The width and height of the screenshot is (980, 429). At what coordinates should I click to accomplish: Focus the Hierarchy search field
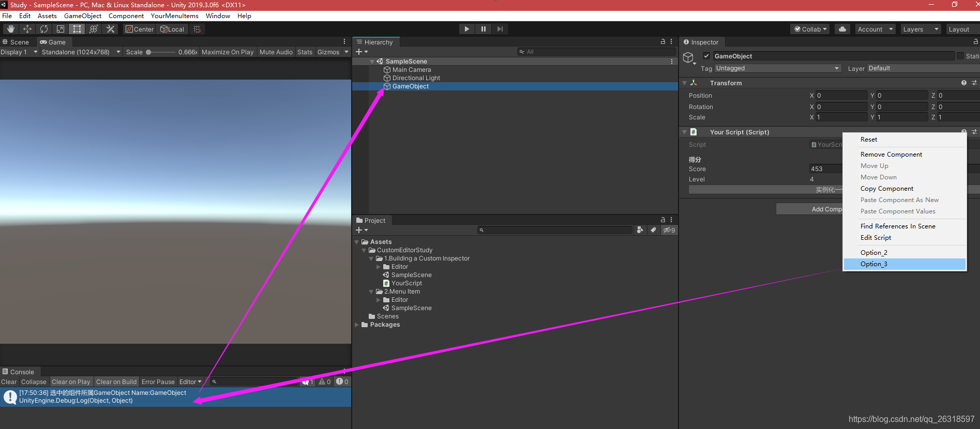pyautogui.click(x=597, y=52)
